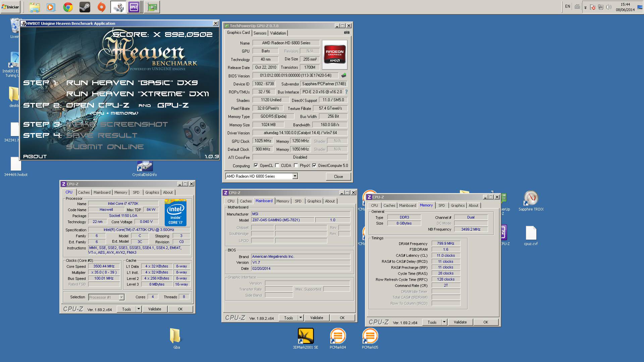Launch the media player taskbar icon
The image size is (644, 362).
point(51,7)
